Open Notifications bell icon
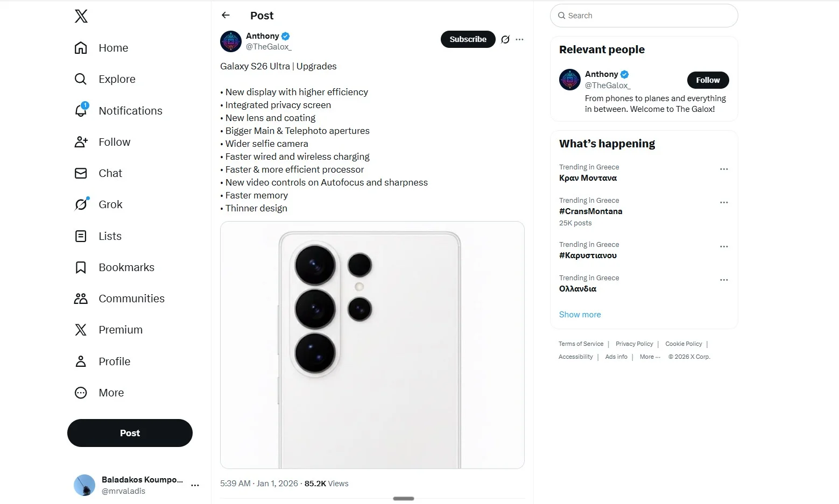This screenshot has width=839, height=504. pyautogui.click(x=81, y=110)
